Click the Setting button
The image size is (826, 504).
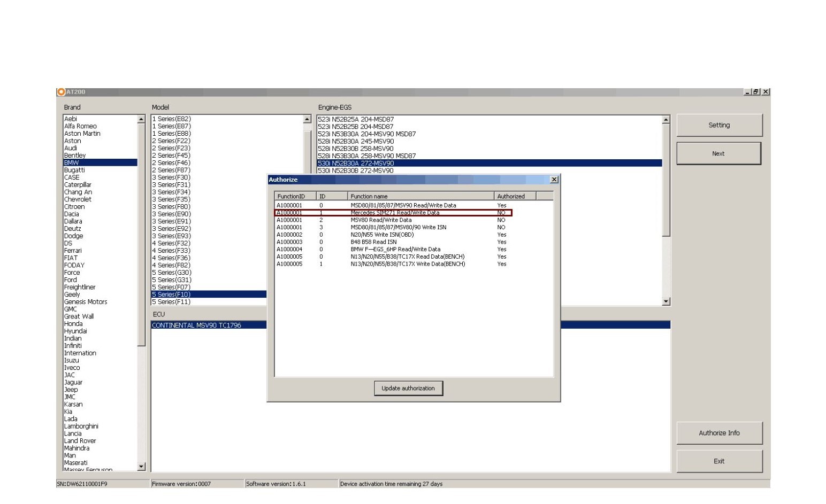719,125
